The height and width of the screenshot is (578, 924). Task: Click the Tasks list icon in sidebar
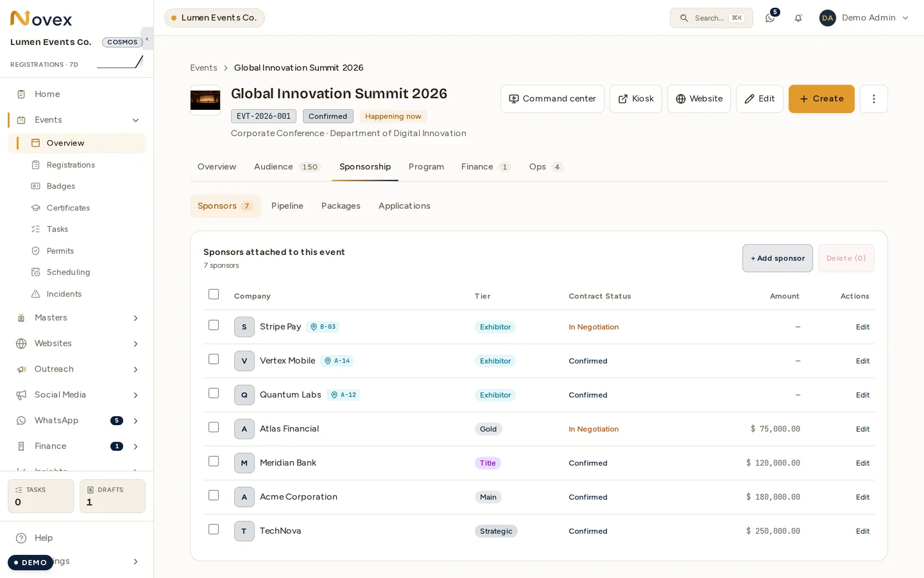(36, 229)
